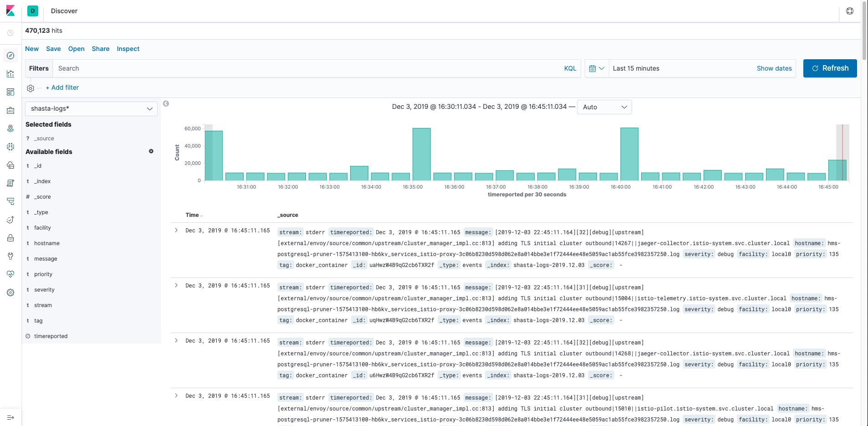The image size is (868, 426).
Task: Open Dashboard icon in sidebar
Action: pyautogui.click(x=10, y=92)
